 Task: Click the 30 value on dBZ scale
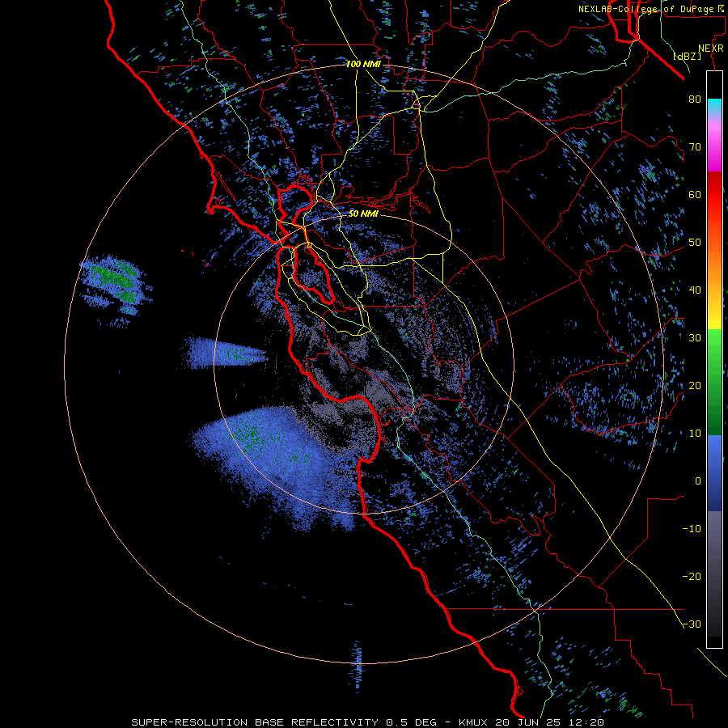[x=695, y=337]
